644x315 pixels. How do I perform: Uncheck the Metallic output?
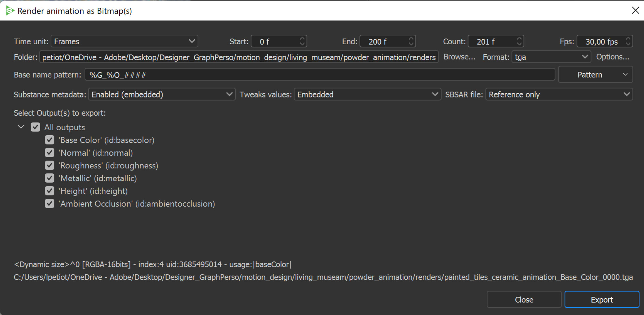click(49, 178)
